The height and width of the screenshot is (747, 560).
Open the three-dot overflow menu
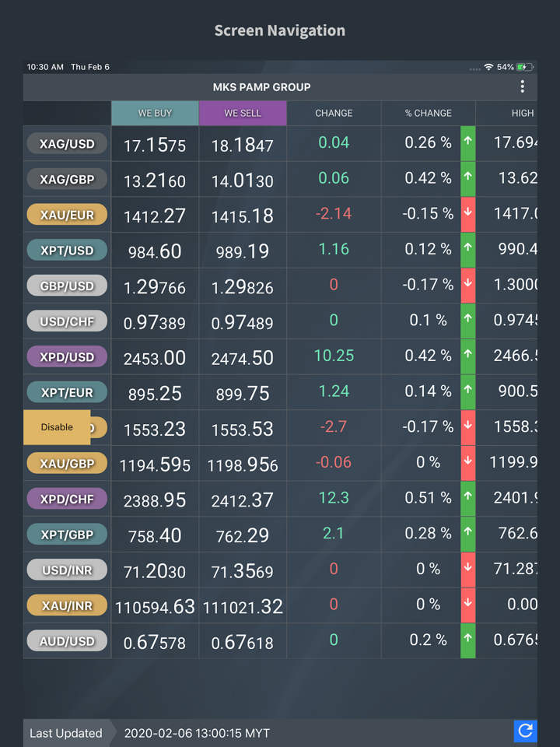point(522,86)
